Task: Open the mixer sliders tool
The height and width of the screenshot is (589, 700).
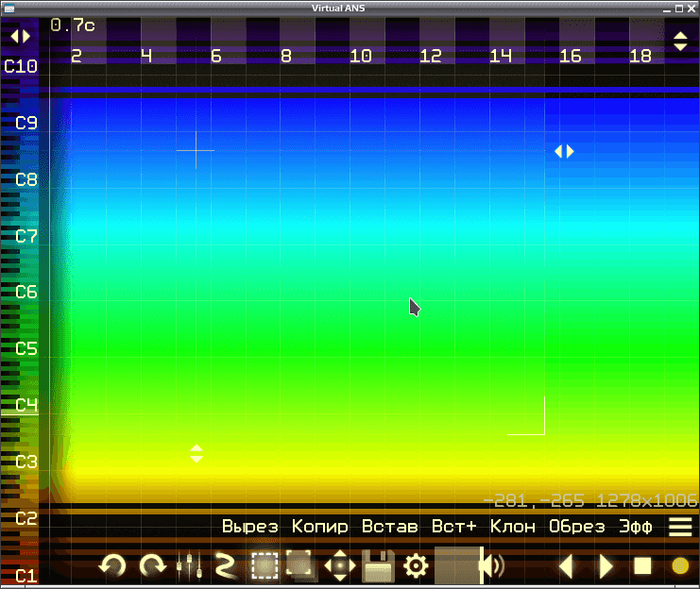Action: [x=189, y=565]
